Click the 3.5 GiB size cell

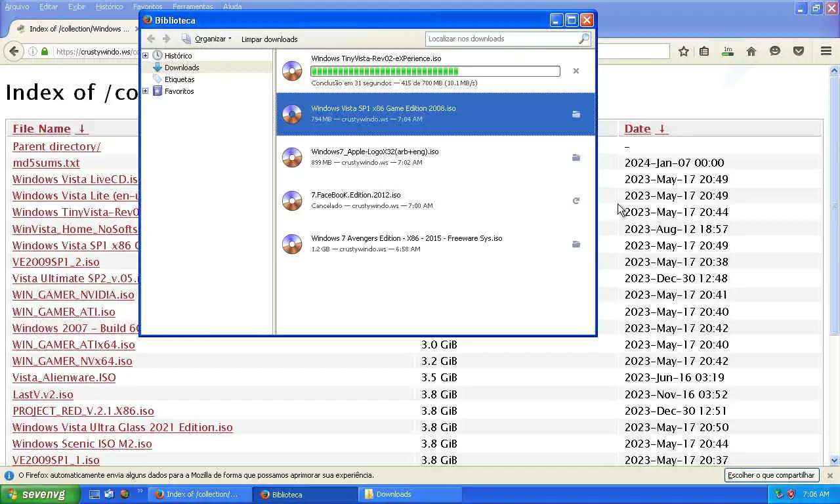pyautogui.click(x=439, y=377)
